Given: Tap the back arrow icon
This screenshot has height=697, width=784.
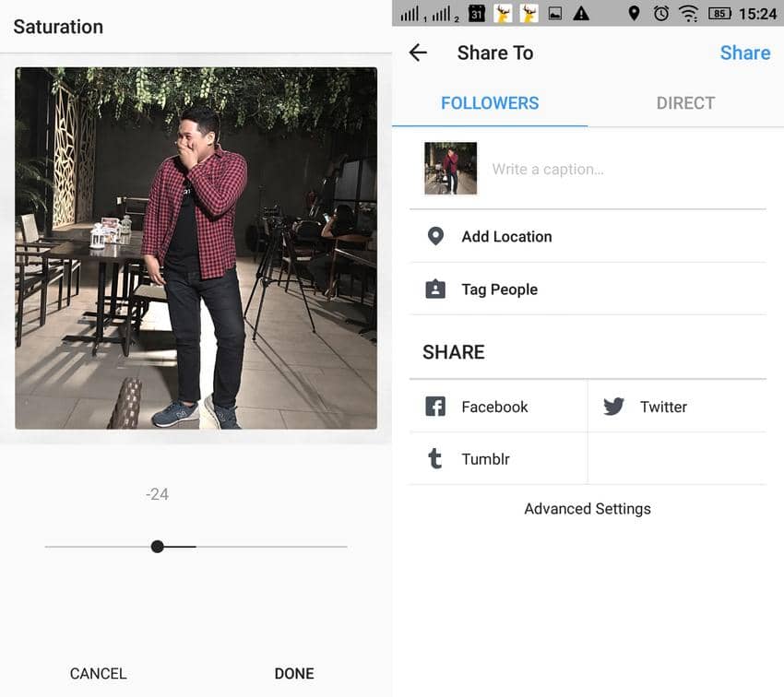Looking at the screenshot, I should [418, 53].
